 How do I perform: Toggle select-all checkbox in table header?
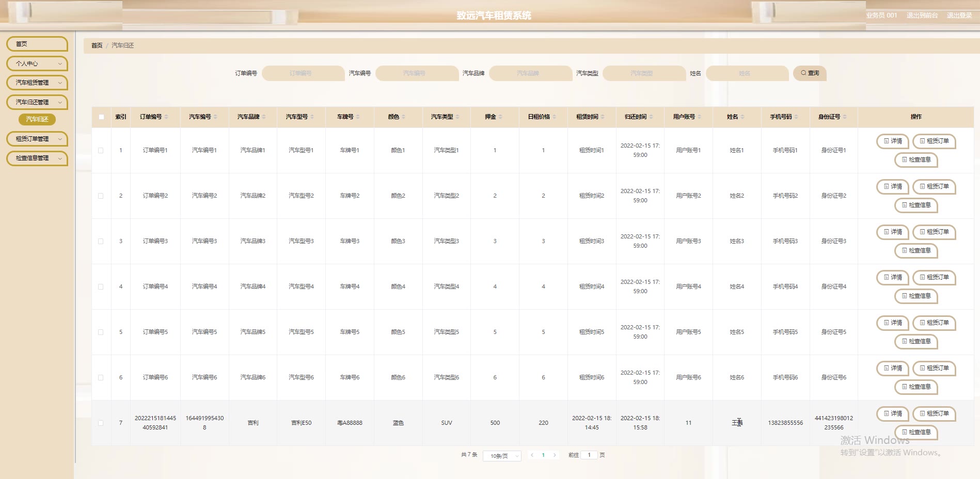[101, 117]
